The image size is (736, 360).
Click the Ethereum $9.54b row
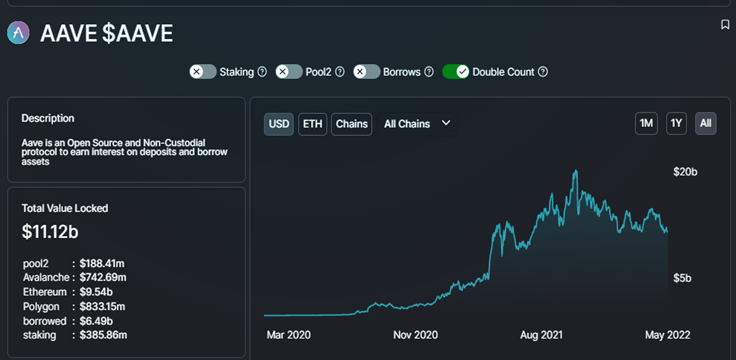(x=68, y=292)
